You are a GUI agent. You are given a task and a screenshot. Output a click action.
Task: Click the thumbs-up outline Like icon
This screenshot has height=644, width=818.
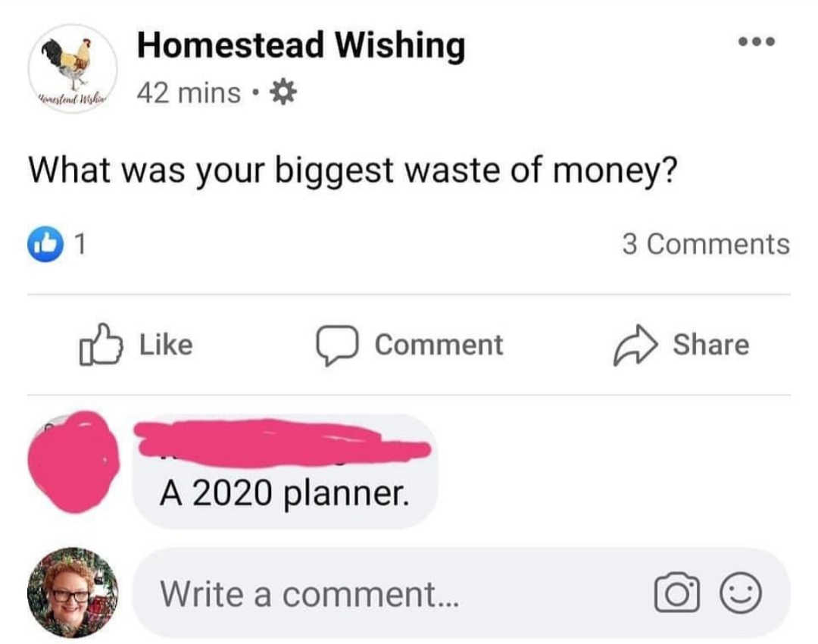(99, 345)
